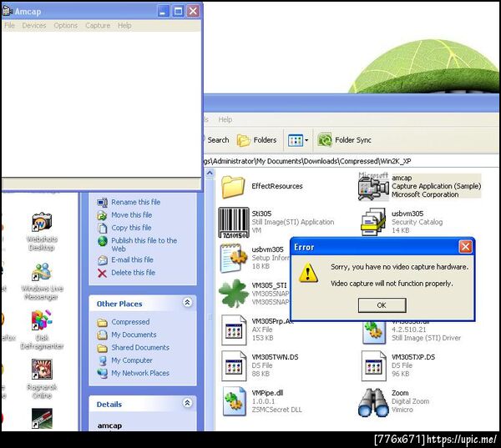The image size is (501, 448).
Task: Open My Documents in Other Places
Action: point(134,335)
